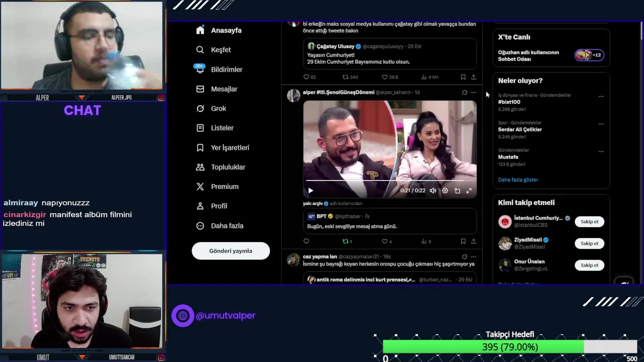The image size is (644, 362).
Task: Open X Premium page
Action: tap(217, 187)
